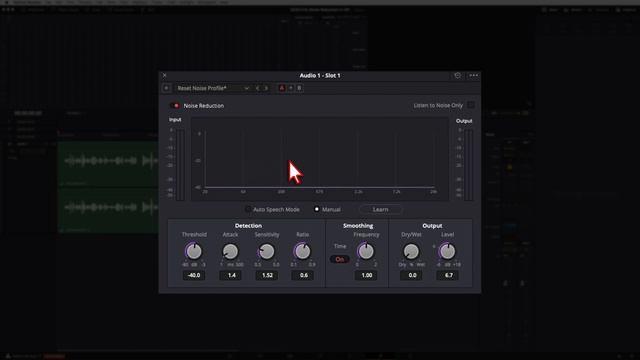Click the reset icon in dialog title bar
The width and height of the screenshot is (640, 360).
[458, 76]
